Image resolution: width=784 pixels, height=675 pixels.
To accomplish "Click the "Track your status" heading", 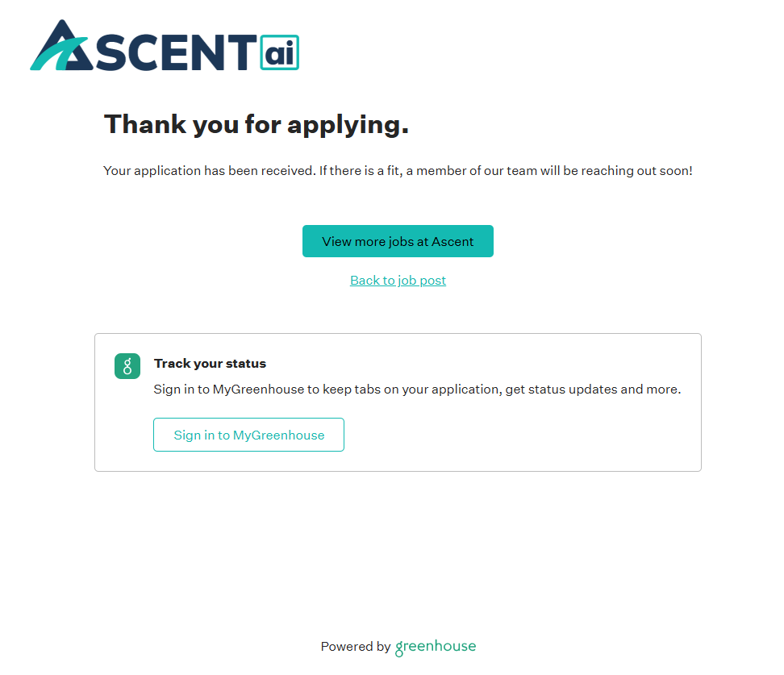I will [210, 363].
